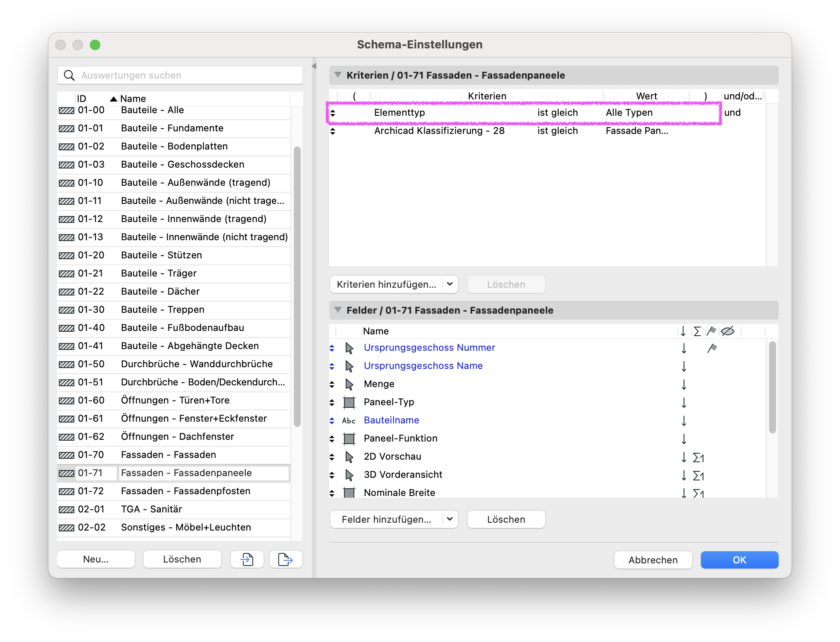Image resolution: width=840 pixels, height=642 pixels.
Task: Click the Kriterien hinzufügen... button
Action: [x=386, y=284]
